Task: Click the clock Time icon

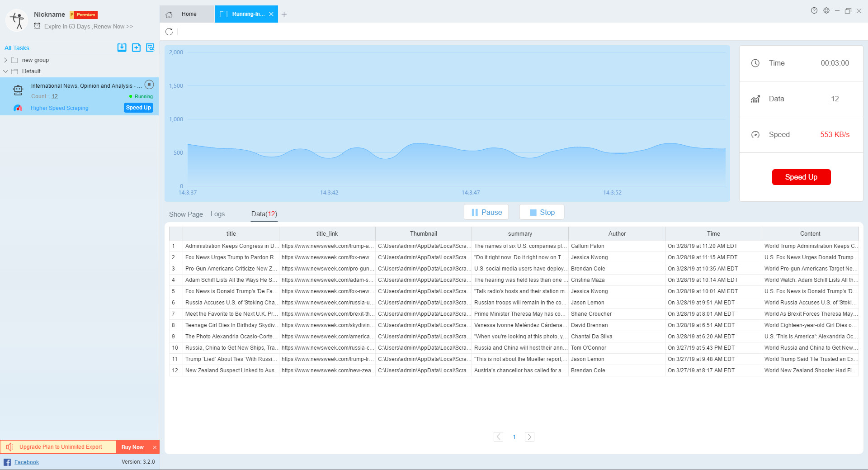Action: click(x=755, y=63)
